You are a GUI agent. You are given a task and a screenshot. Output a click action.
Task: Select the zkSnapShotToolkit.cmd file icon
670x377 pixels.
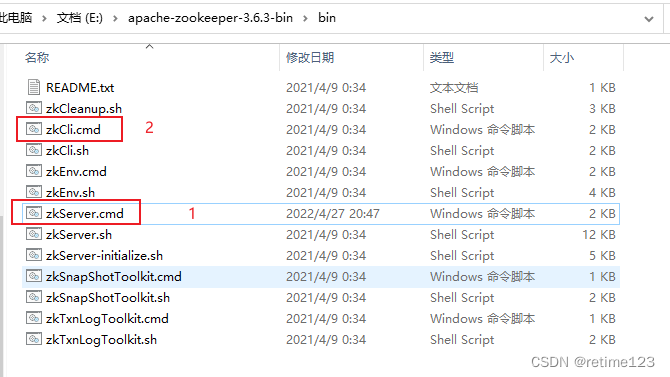coord(34,276)
